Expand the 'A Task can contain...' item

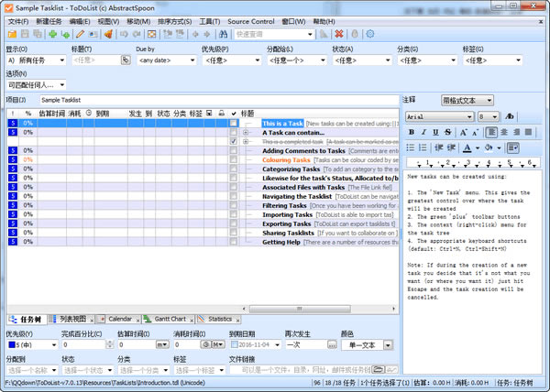(x=246, y=133)
